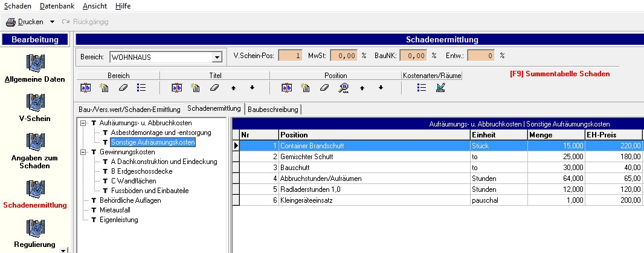Image resolution: width=644 pixels, height=253 pixels.
Task: Open Regulierung in the sidebar
Action: point(35,234)
